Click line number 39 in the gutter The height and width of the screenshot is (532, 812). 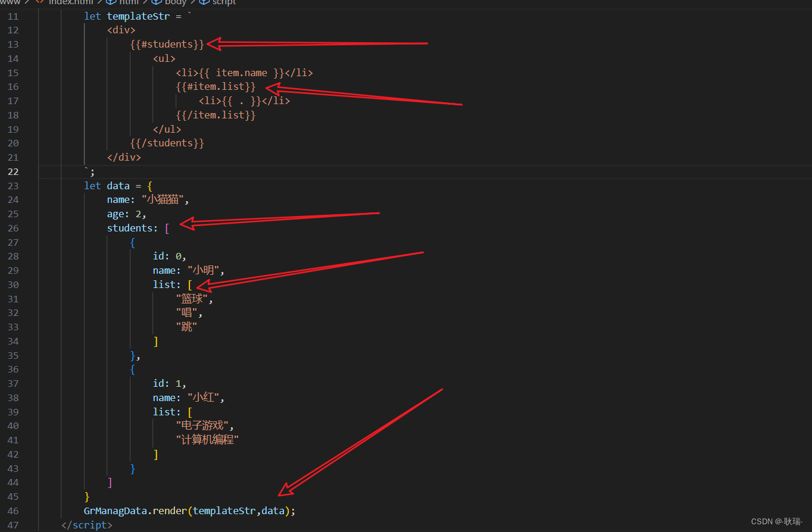click(x=13, y=412)
